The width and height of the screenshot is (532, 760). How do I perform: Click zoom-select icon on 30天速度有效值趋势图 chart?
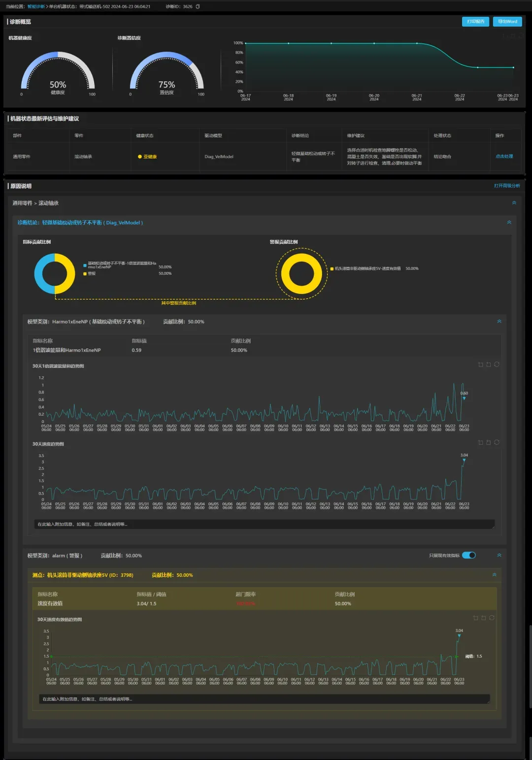[475, 618]
